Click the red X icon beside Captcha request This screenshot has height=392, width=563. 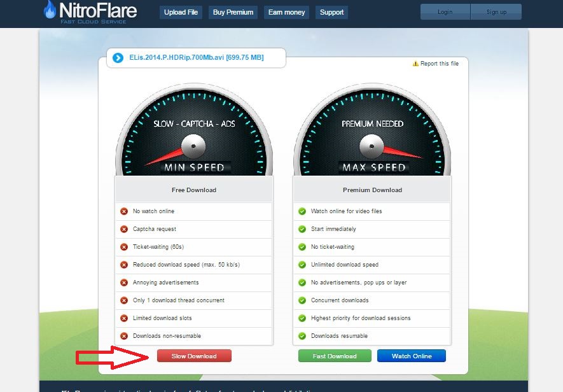click(124, 229)
